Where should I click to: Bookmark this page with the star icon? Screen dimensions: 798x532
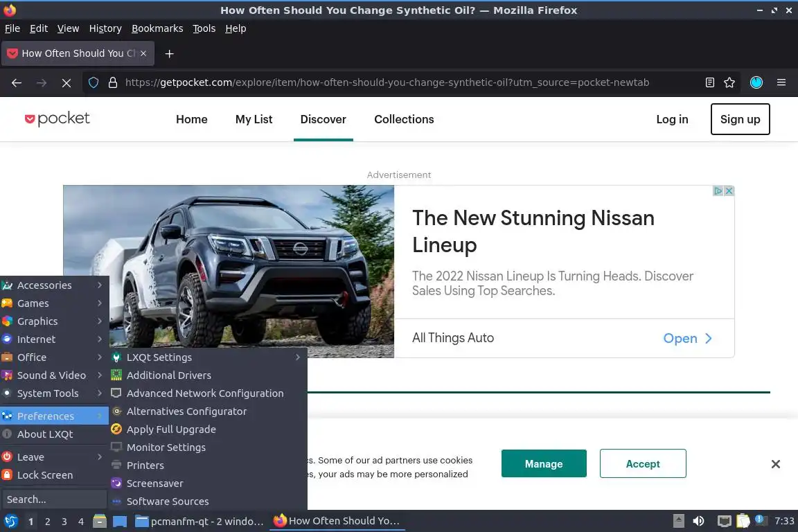tap(729, 82)
